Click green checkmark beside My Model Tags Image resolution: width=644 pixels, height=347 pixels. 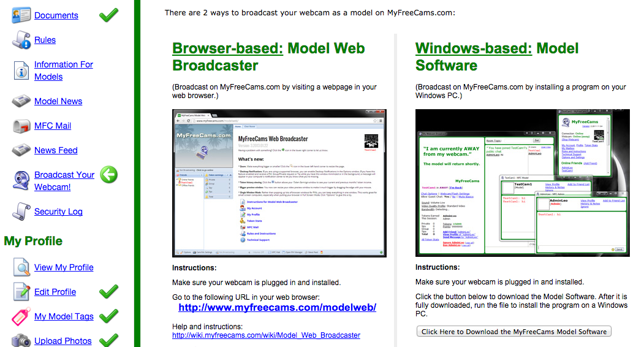pos(109,316)
